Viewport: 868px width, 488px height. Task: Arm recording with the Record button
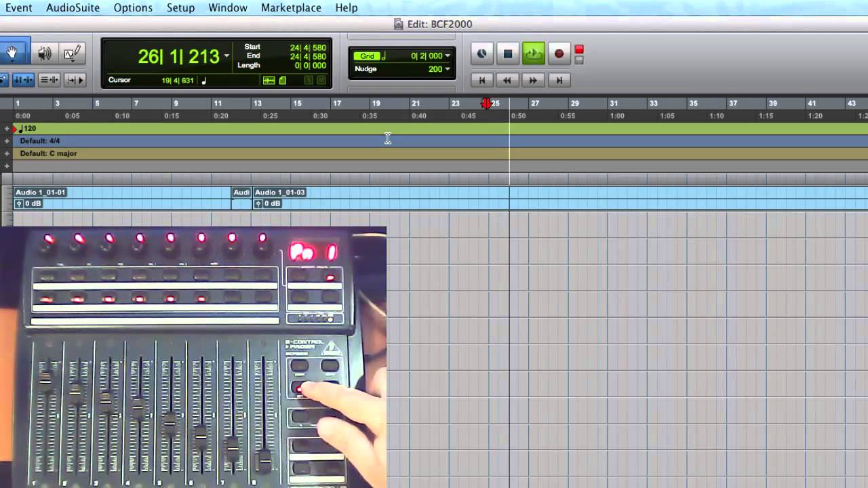tap(559, 54)
